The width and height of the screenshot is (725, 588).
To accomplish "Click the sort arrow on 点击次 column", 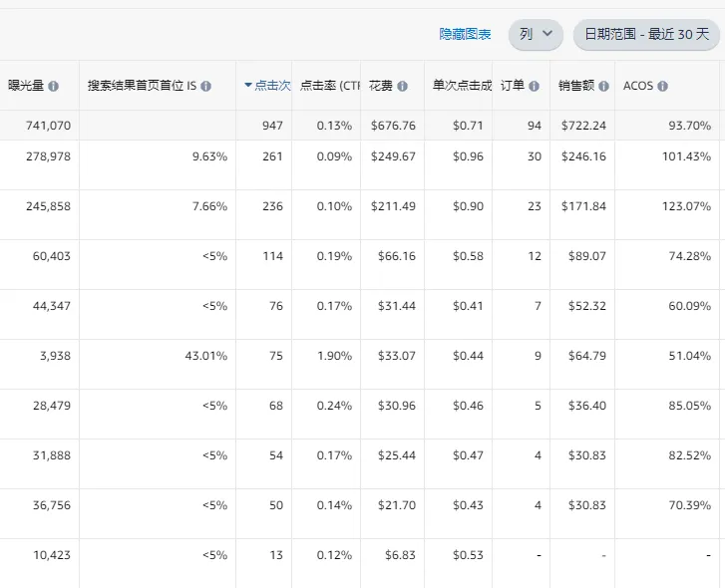I will 248,85.
